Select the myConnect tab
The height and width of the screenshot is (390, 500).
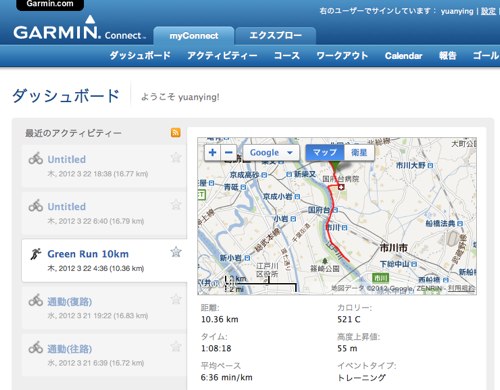coord(194,36)
